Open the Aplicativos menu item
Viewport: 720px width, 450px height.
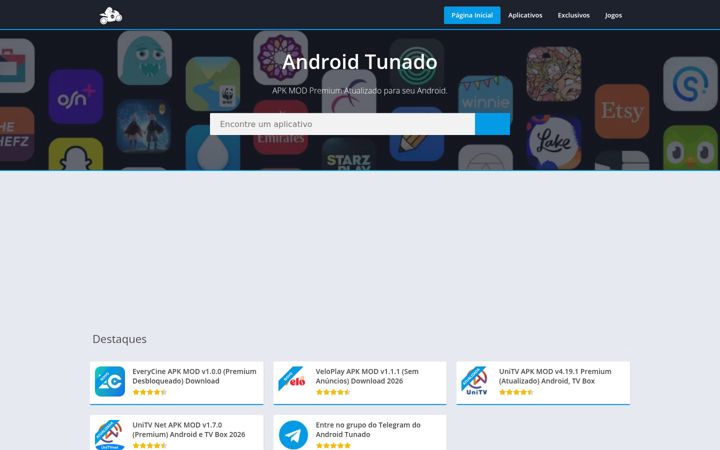[525, 15]
